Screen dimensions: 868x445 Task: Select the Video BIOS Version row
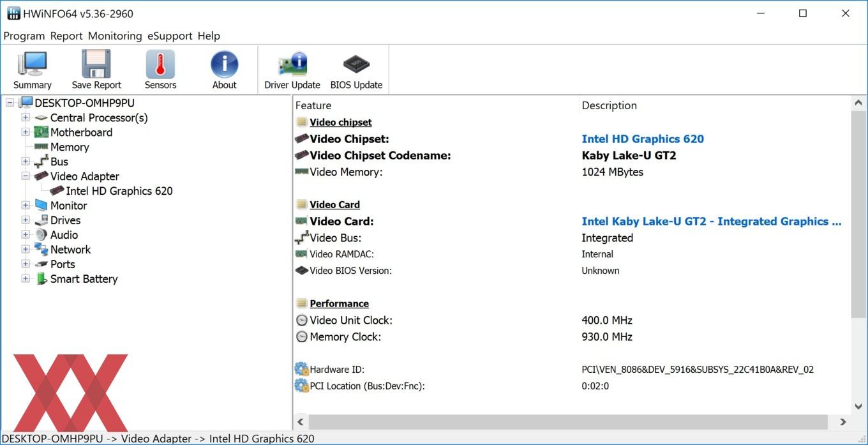[571, 271]
